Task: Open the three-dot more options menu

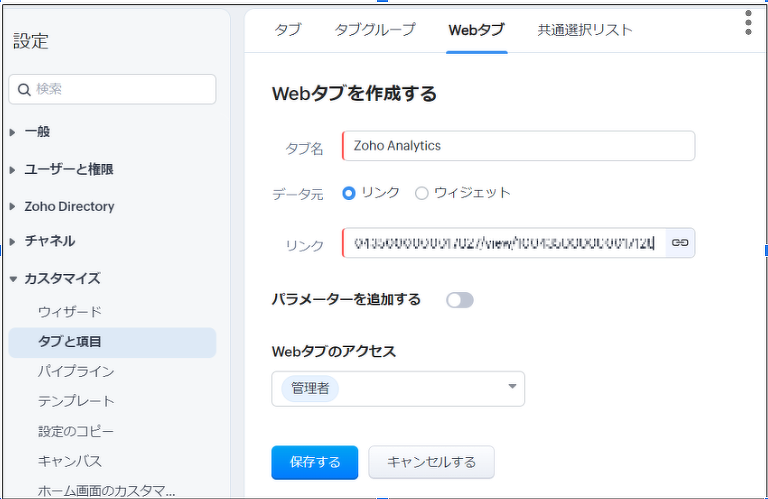Action: tap(748, 23)
